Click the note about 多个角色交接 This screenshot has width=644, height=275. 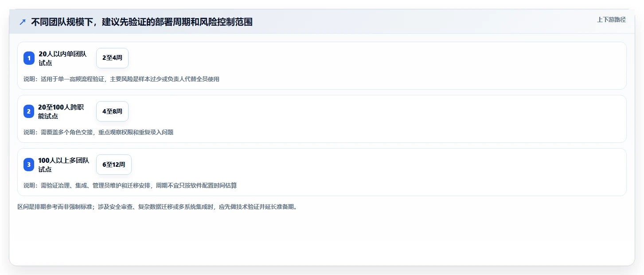coord(98,132)
